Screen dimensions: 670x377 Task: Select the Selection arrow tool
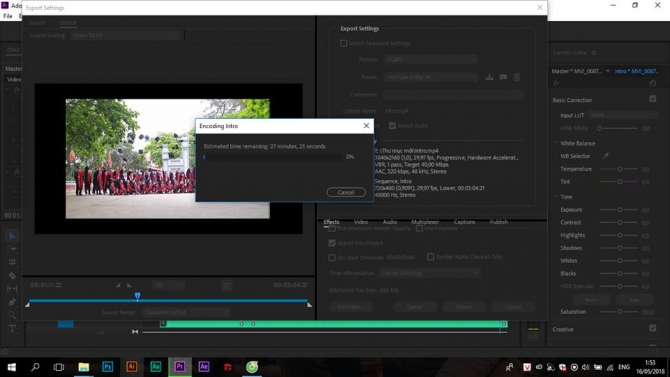point(12,236)
